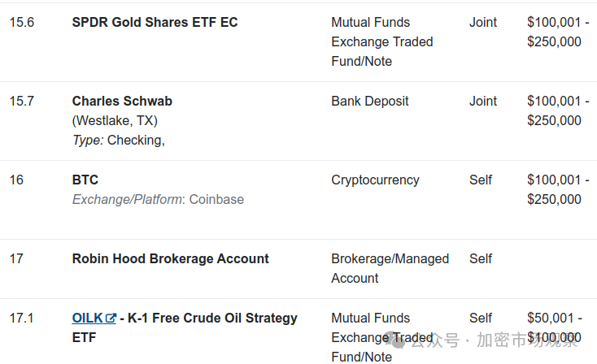The height and width of the screenshot is (364, 597).
Task: Click the $50,001 - $100,000 value range
Action: click(x=555, y=327)
